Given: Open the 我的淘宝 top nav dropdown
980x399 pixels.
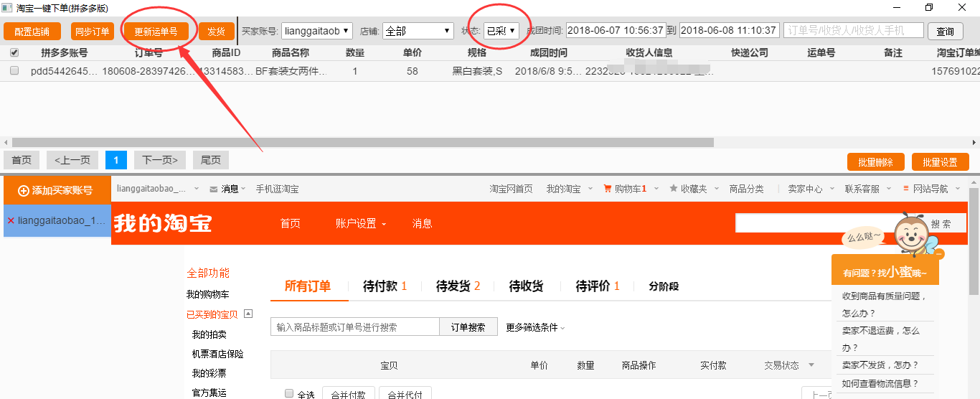Looking at the screenshot, I should (x=570, y=189).
